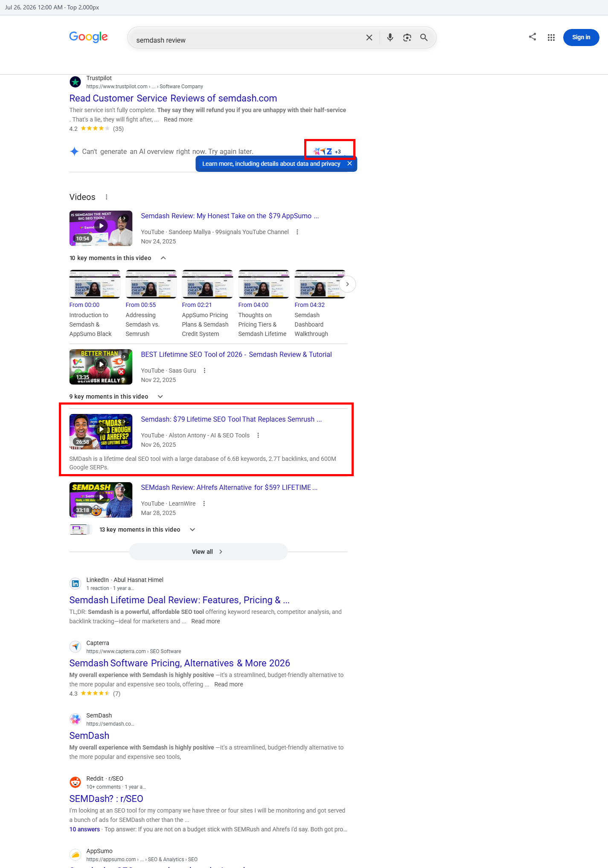Click the https://www.capterra.com › SEO Software URL
The height and width of the screenshot is (868, 608).
(134, 651)
